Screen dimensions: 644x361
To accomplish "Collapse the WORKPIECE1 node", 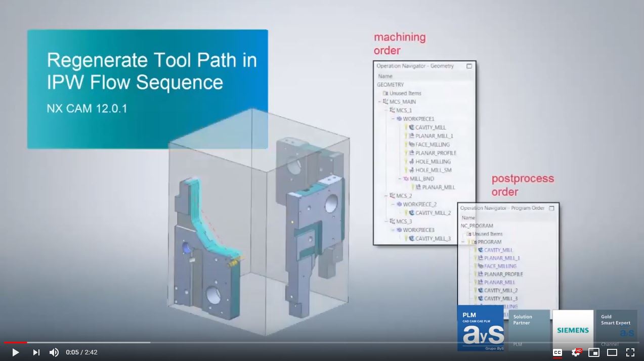I will (393, 119).
